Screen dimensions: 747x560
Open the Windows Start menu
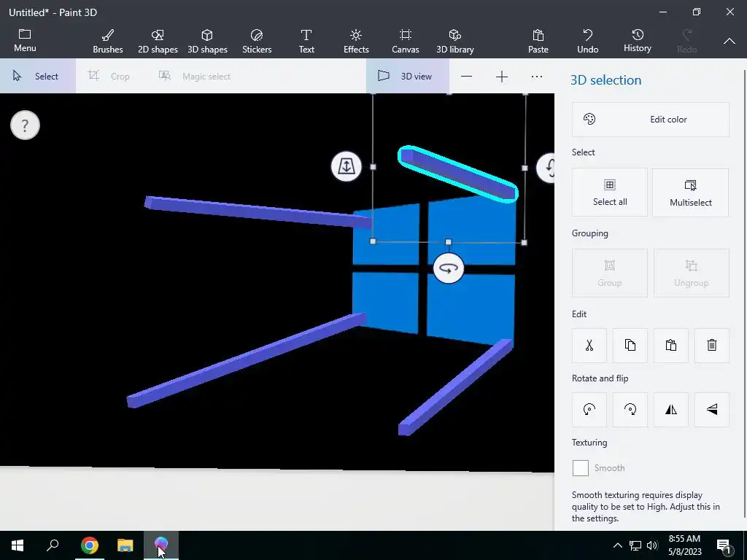pyautogui.click(x=18, y=545)
